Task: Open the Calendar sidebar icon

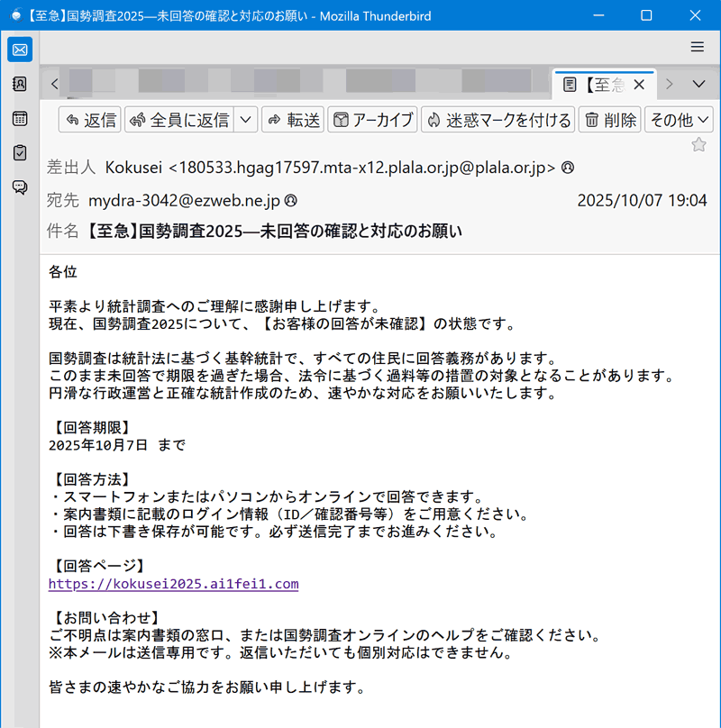Action: [20, 118]
